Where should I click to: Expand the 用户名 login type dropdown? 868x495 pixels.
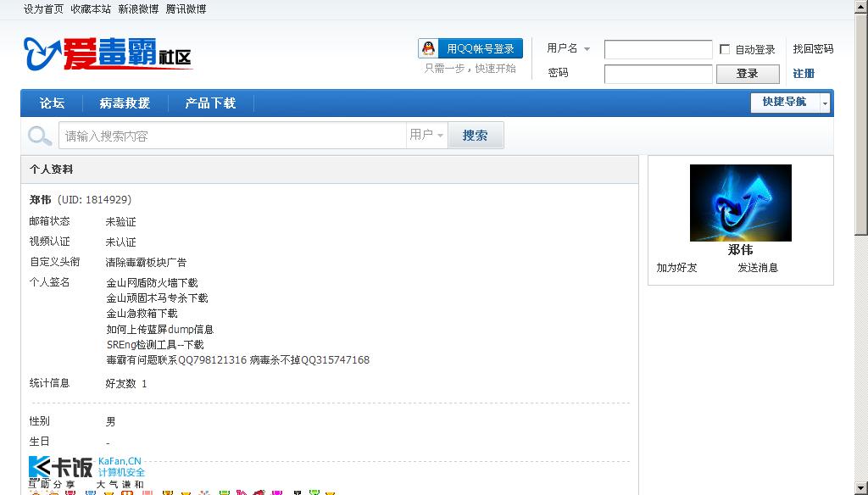587,49
